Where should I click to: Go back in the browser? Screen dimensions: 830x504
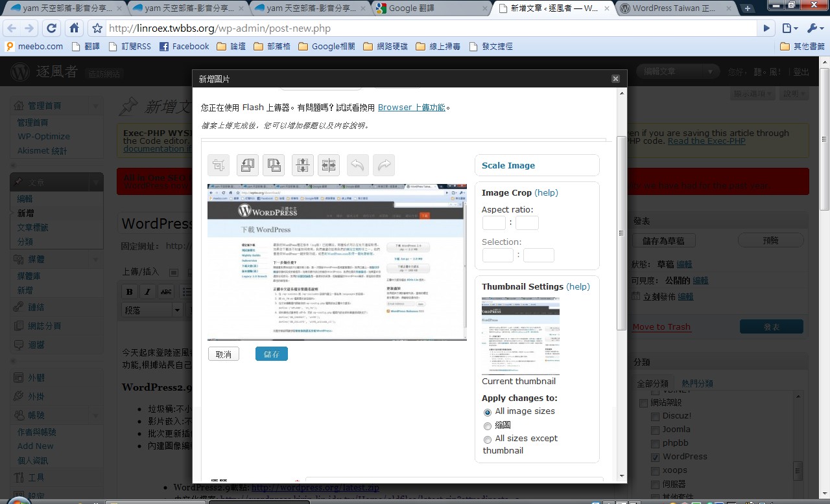[12, 28]
